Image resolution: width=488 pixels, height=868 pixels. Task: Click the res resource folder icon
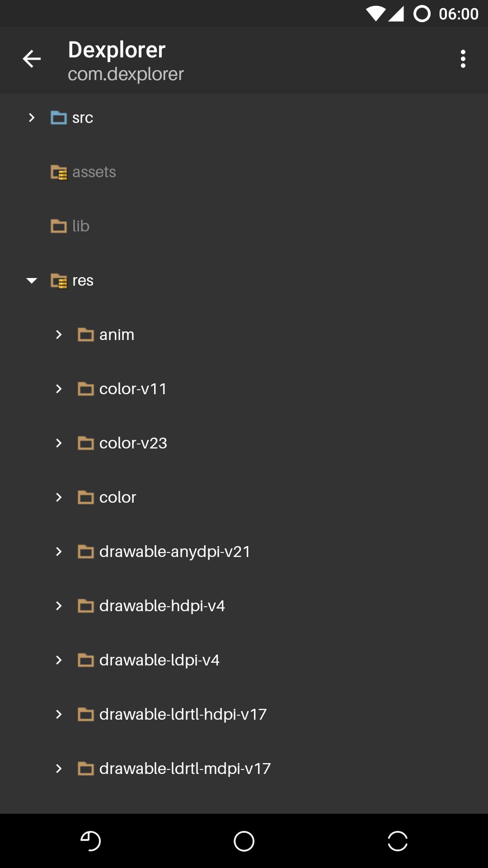click(59, 281)
